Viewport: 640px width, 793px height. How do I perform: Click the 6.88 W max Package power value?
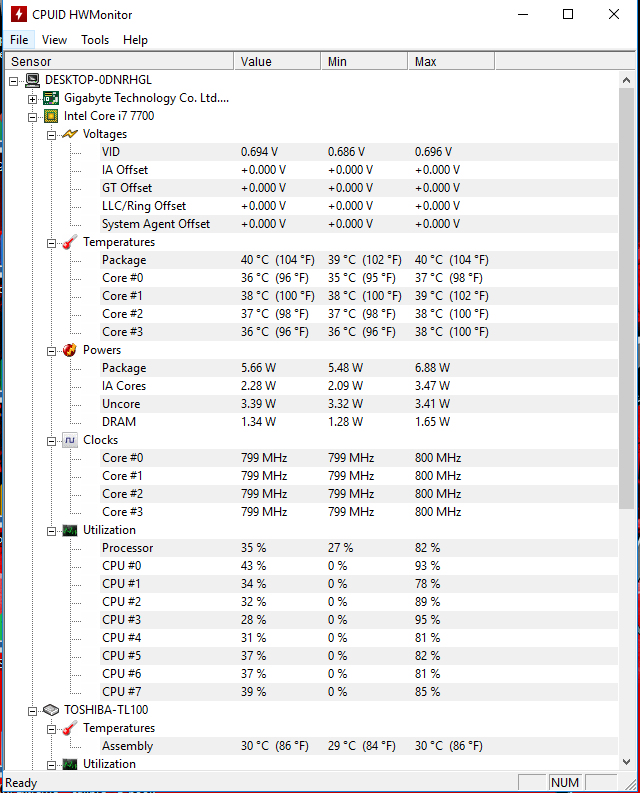433,368
